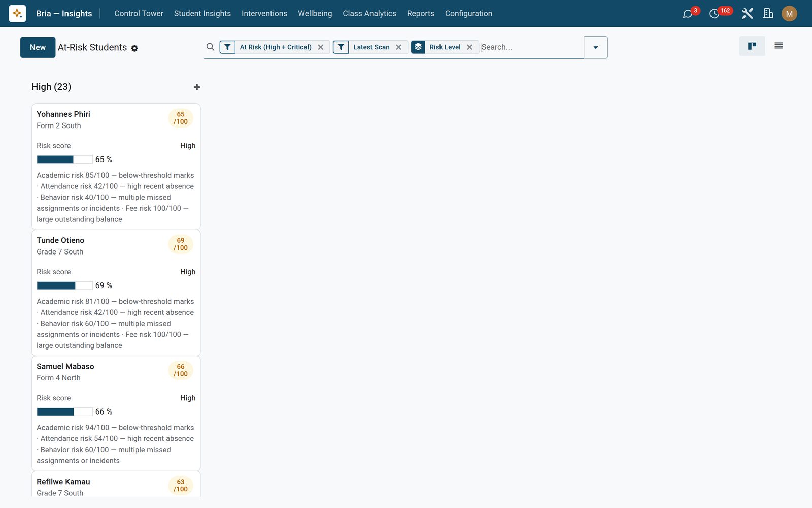Open the Wellbeing menu
The width and height of the screenshot is (812, 508).
315,14
